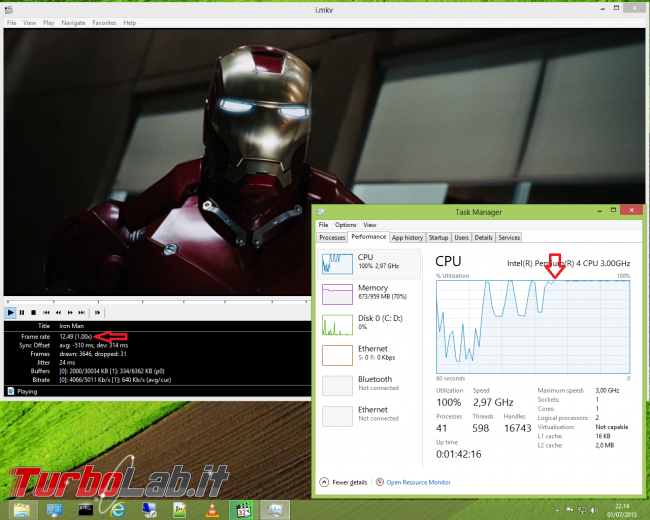Open the media player File menu
Screen dimensions: 650x520
click(12, 23)
